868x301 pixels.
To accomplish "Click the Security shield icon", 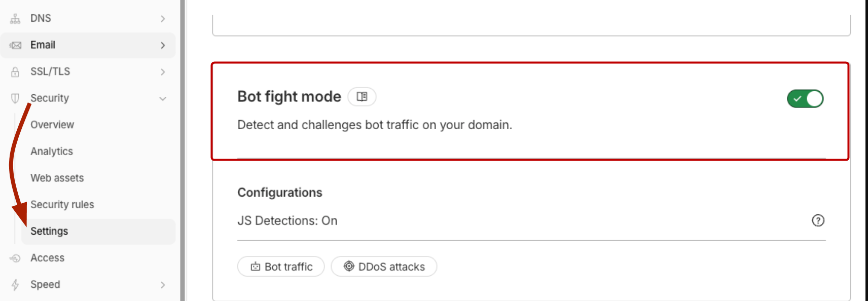I will click(15, 98).
